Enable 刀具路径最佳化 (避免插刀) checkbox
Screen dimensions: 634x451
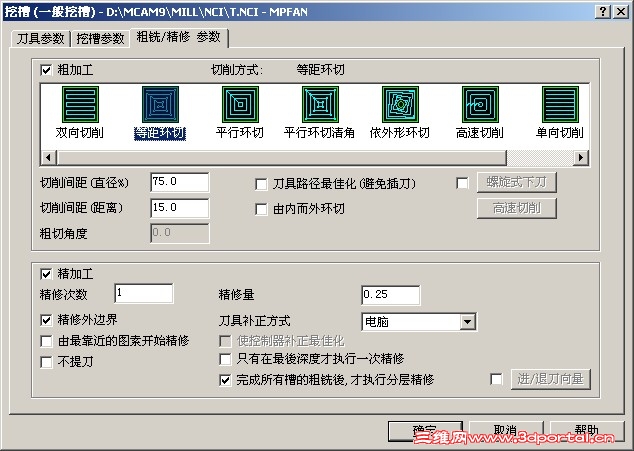pyautogui.click(x=261, y=184)
